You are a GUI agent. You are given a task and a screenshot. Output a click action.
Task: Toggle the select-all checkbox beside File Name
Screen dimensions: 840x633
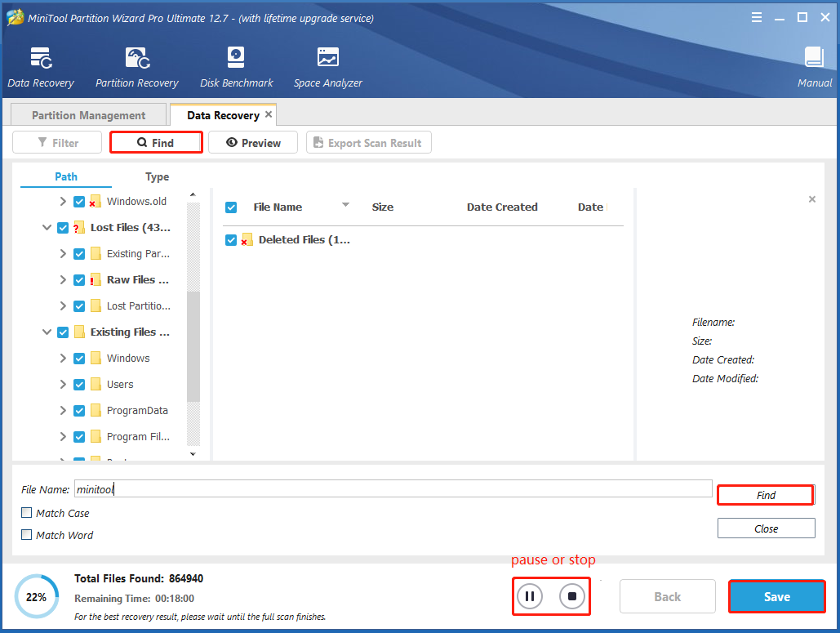tap(231, 207)
